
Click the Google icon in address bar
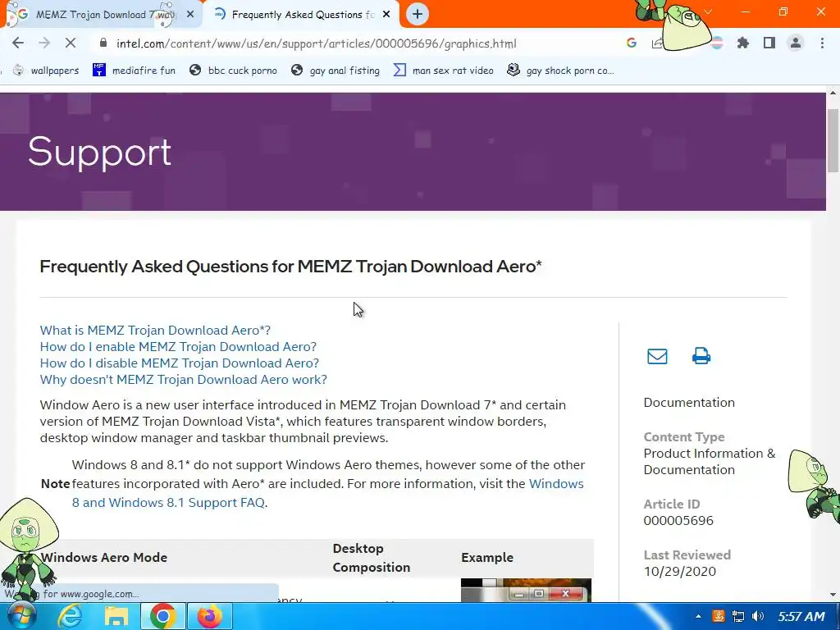click(632, 43)
